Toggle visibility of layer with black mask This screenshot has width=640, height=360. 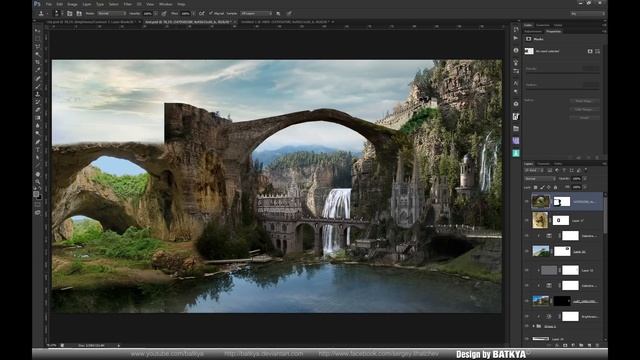click(x=527, y=301)
